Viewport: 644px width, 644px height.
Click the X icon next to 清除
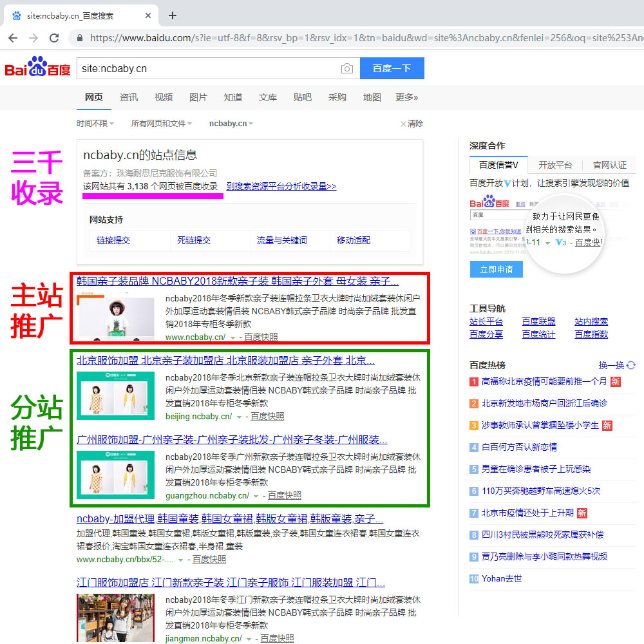(403, 124)
